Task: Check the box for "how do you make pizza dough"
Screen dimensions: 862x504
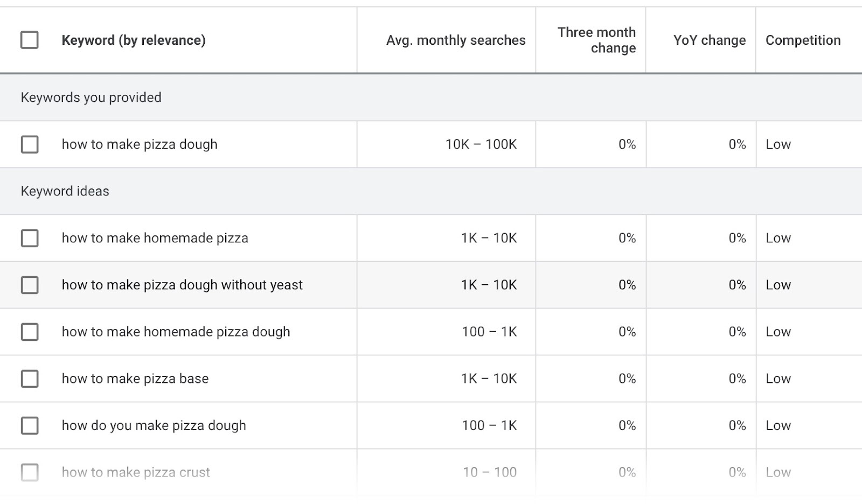Action: (29, 425)
